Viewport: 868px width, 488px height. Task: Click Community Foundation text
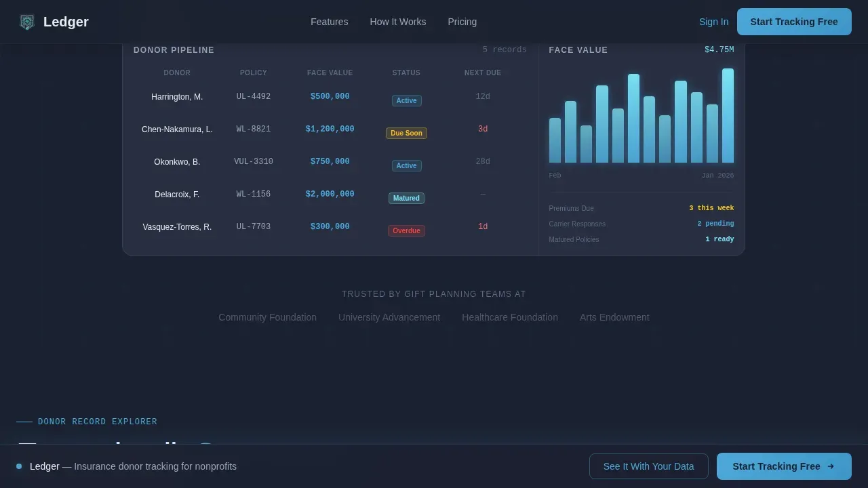pyautogui.click(x=267, y=317)
